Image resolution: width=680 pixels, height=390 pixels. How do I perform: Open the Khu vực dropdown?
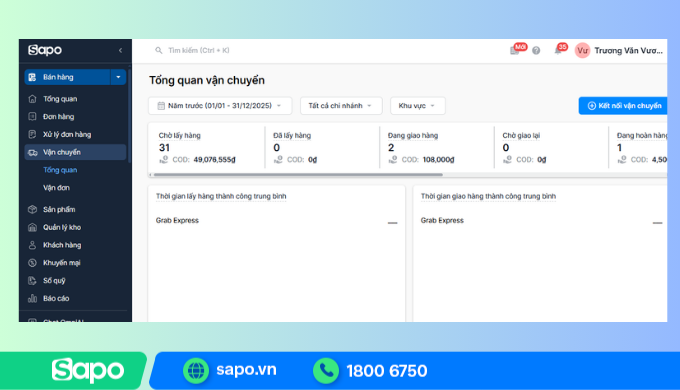tap(418, 106)
